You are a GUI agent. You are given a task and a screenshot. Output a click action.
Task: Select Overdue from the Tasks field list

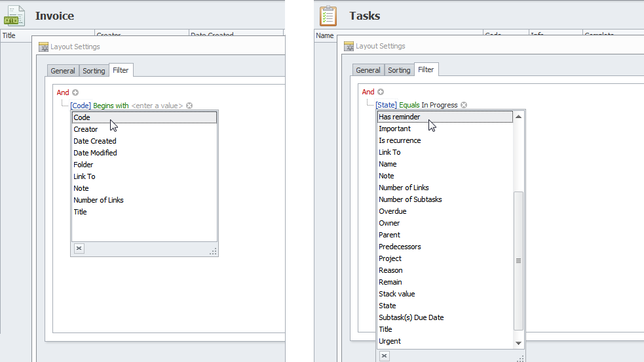point(392,211)
